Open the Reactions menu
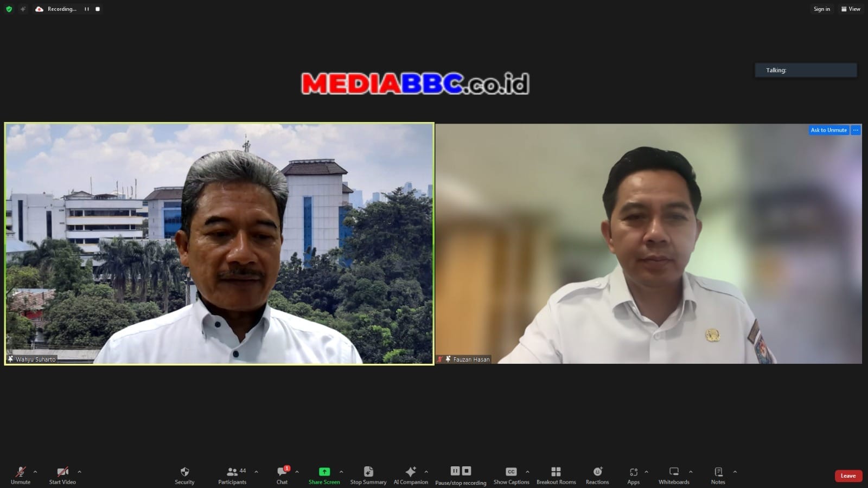 (x=597, y=475)
